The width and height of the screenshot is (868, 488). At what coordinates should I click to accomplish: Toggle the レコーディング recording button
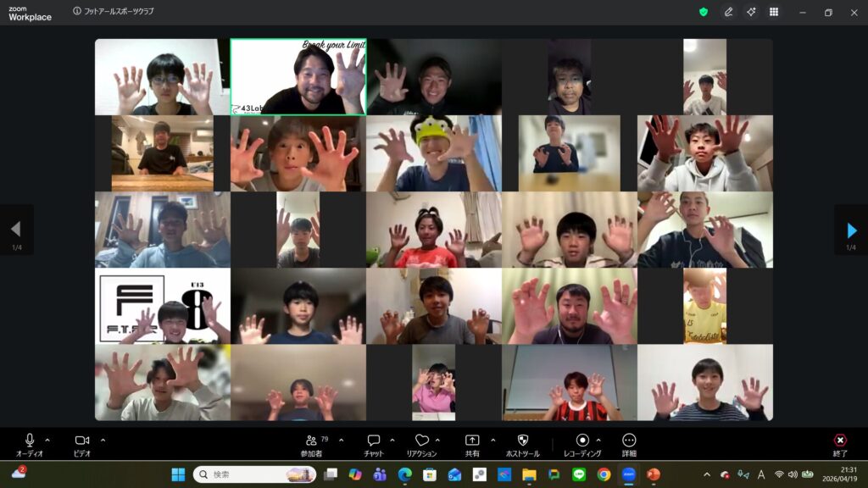[x=582, y=444]
